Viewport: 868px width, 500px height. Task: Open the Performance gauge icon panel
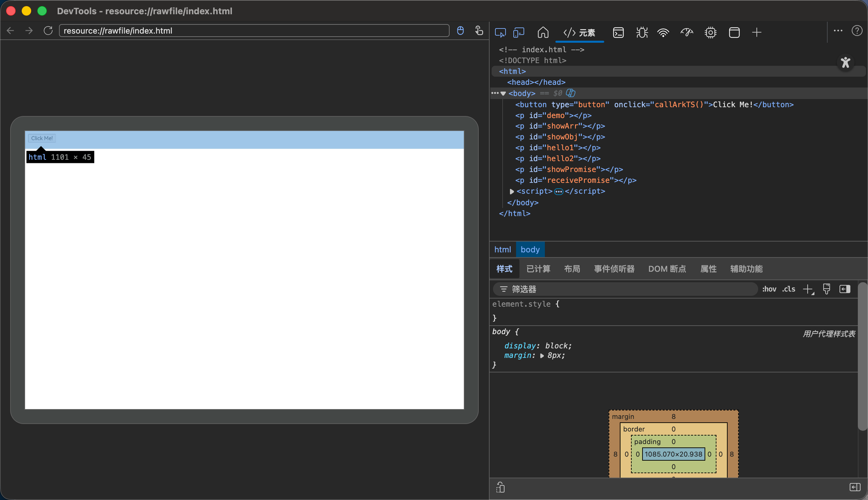[x=687, y=33]
